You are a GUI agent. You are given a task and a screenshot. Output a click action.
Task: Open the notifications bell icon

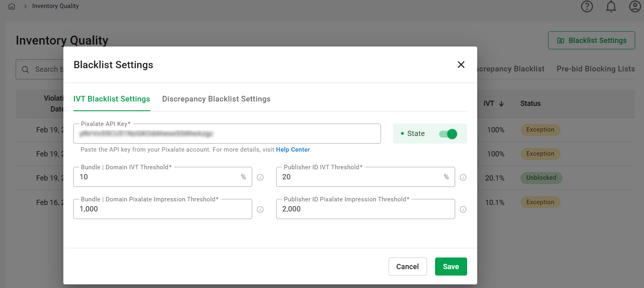[x=611, y=6]
